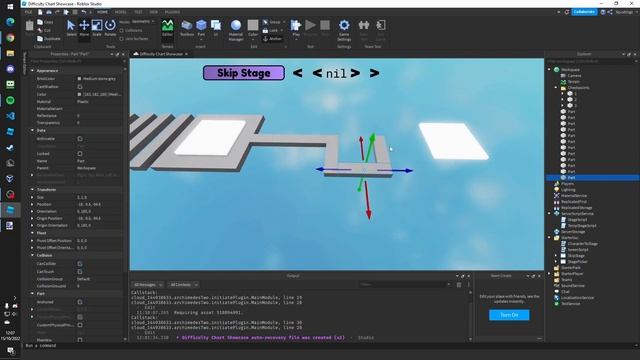Switch to the HOME ribbon tab
Screen dimensions: 640x360
[x=102, y=12]
